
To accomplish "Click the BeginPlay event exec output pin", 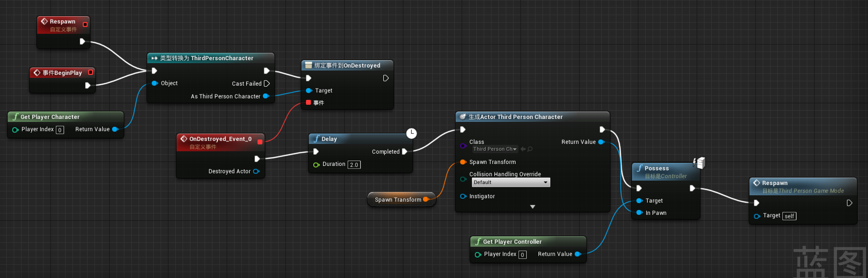I will pos(88,85).
